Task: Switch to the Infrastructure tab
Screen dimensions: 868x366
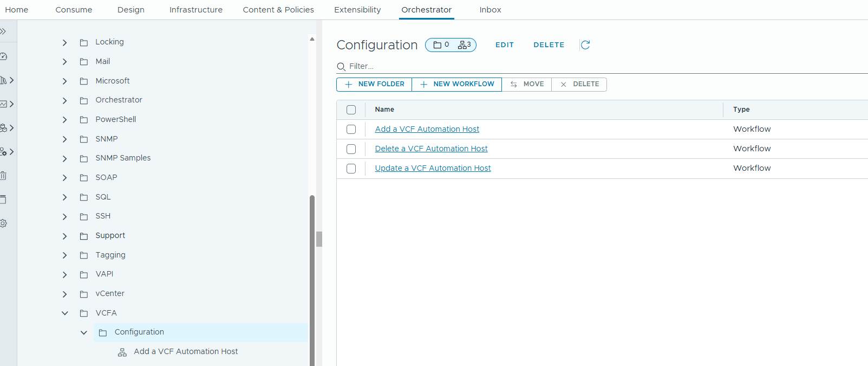Action: click(196, 10)
